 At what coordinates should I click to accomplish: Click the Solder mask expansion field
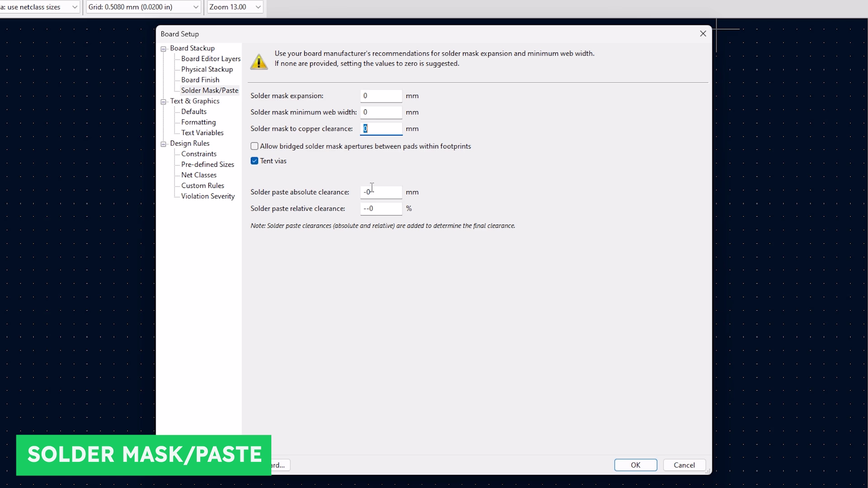381,96
